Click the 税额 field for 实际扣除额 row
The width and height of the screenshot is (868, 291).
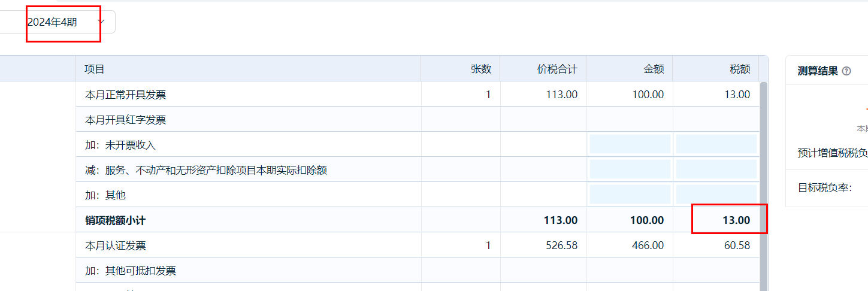click(x=716, y=169)
